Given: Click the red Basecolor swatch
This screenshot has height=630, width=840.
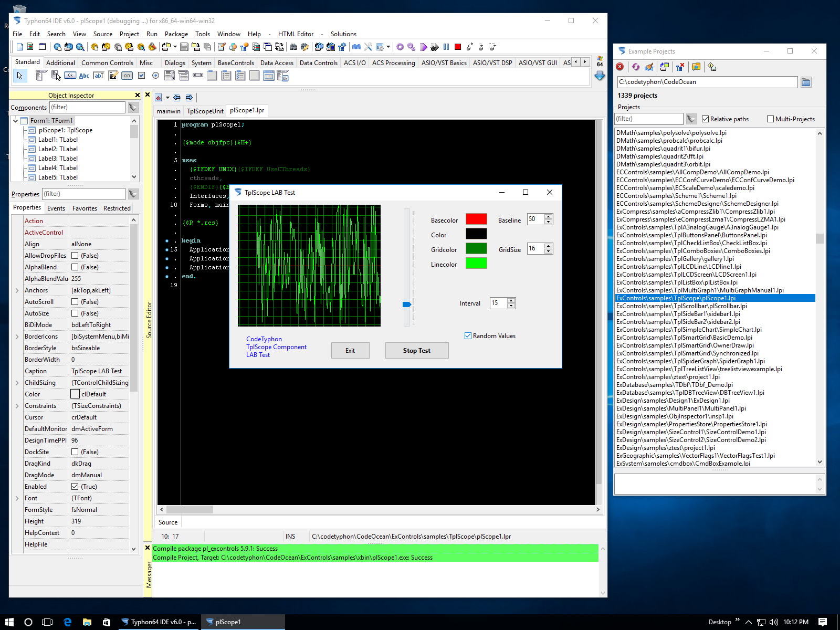Looking at the screenshot, I should click(x=476, y=219).
